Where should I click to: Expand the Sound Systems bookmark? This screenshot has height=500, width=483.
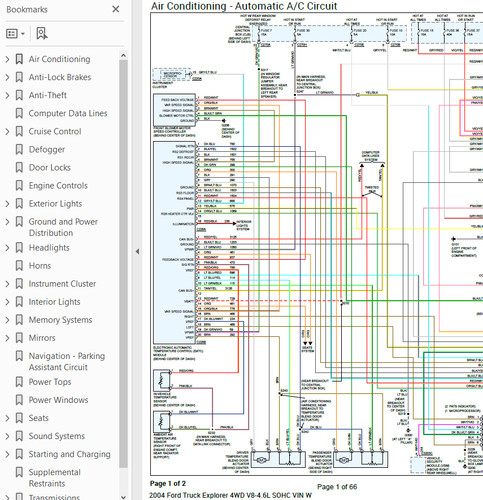7,436
